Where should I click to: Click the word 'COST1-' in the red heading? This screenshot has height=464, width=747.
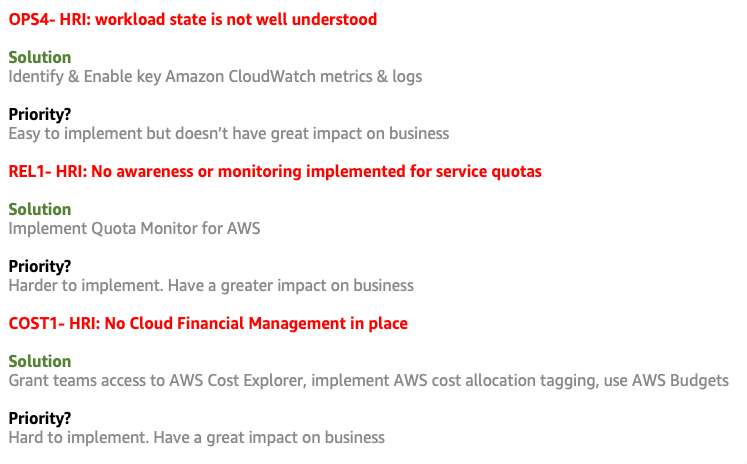[x=37, y=323]
